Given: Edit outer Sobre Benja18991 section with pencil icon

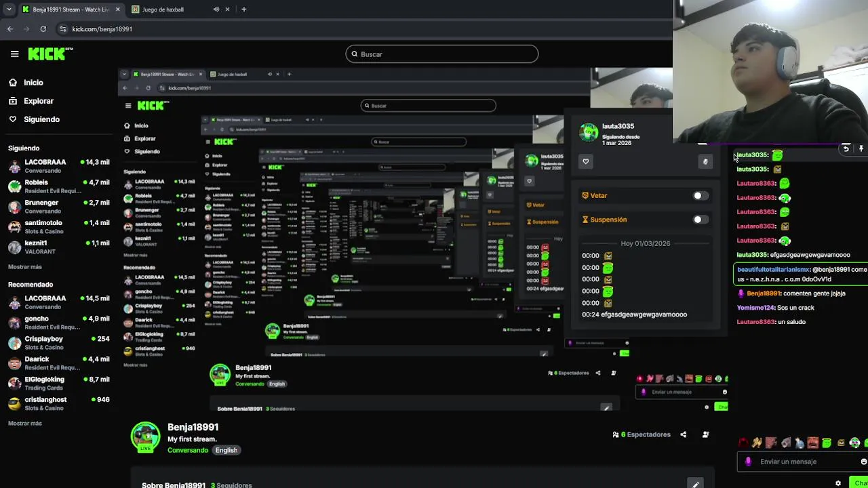Looking at the screenshot, I should click(x=695, y=485).
